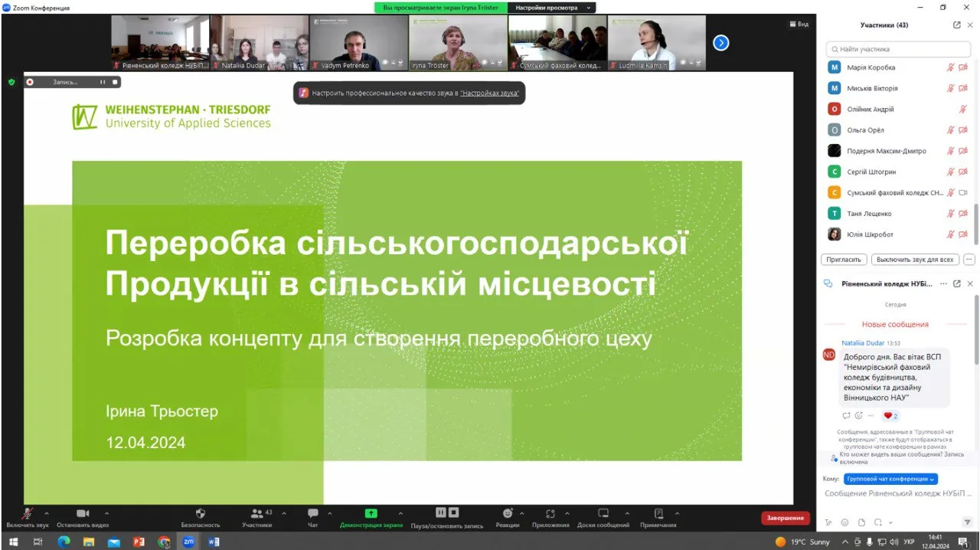
Task: Click the emoji smiley icon in chat input
Action: click(x=844, y=522)
